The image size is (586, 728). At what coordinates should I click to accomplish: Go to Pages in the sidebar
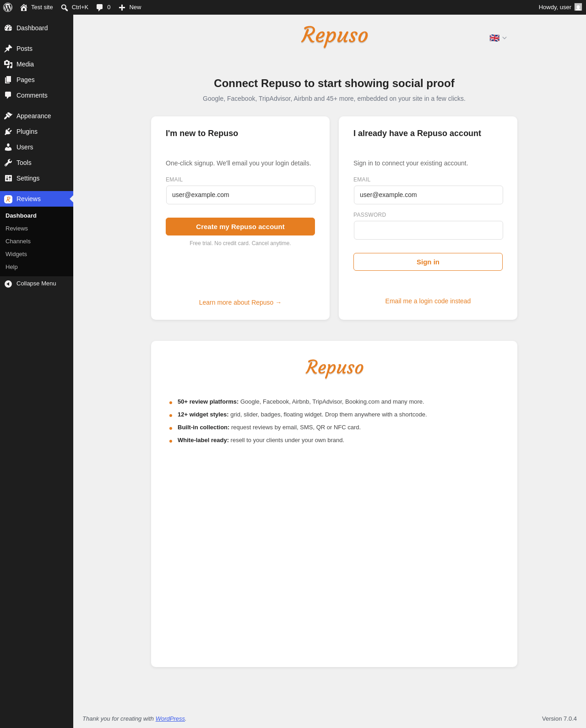(x=37, y=80)
